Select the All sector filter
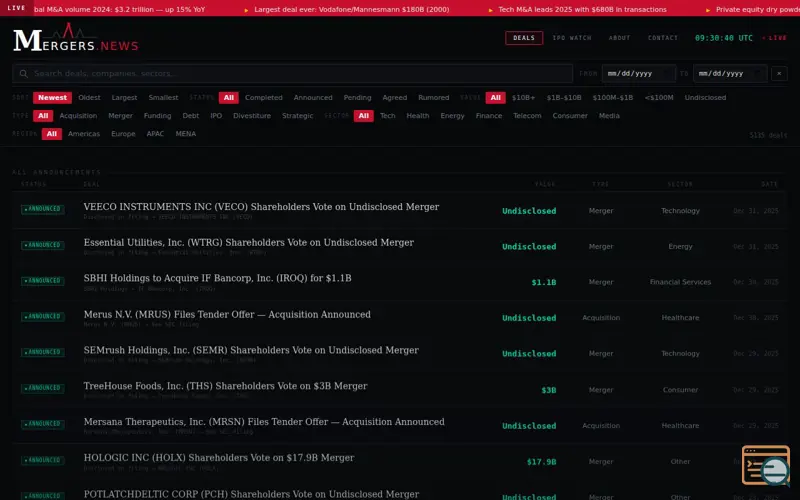The height and width of the screenshot is (500, 800). [x=363, y=116]
